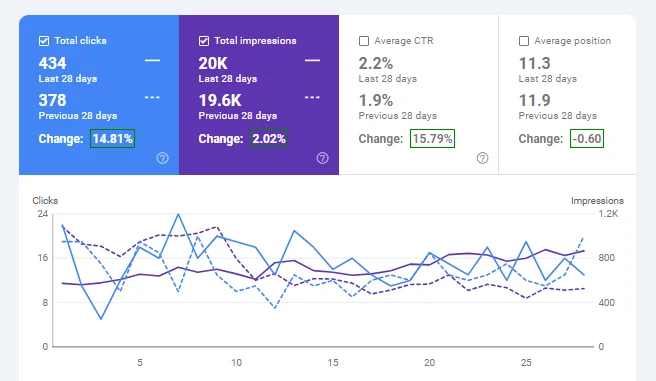
Task: Click the Clicks axis title
Action: click(45, 201)
